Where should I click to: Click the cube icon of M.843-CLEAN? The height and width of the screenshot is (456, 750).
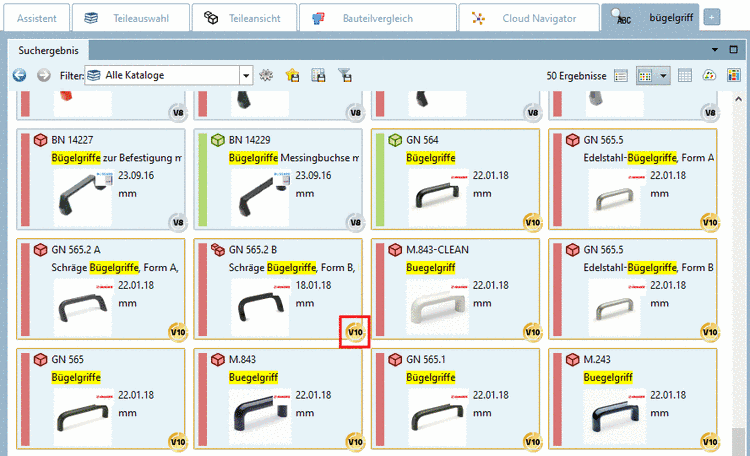pyautogui.click(x=395, y=249)
